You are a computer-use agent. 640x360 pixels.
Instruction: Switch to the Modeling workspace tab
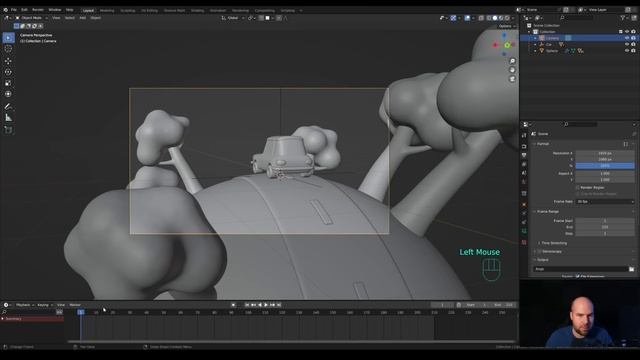tap(107, 11)
